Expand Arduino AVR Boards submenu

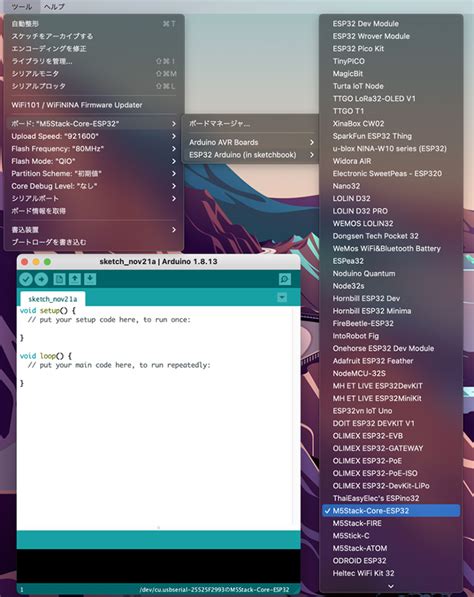coord(251,142)
